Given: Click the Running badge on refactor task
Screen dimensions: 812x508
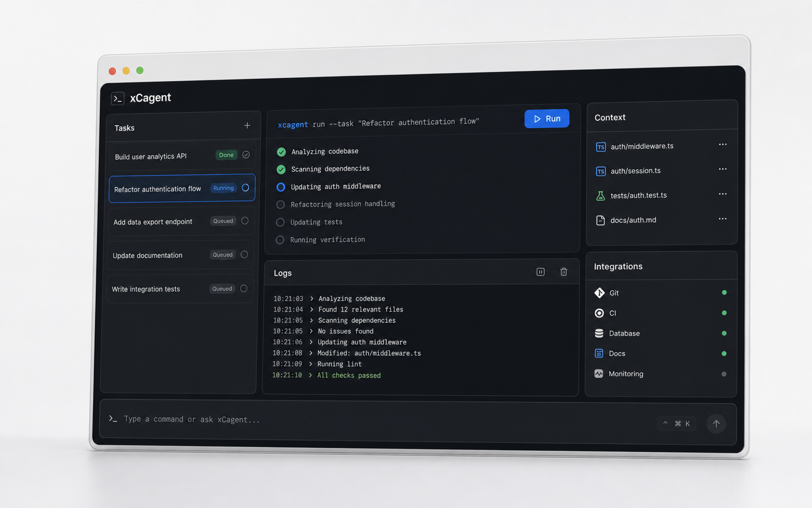Looking at the screenshot, I should pyautogui.click(x=224, y=188).
